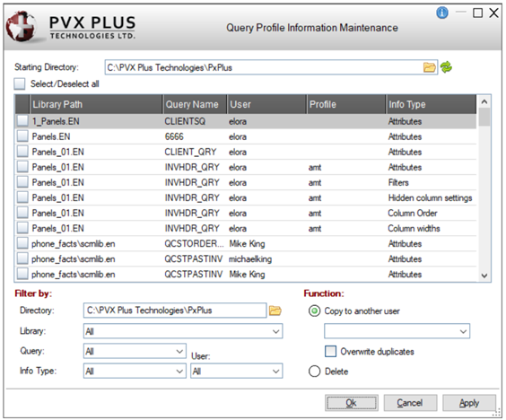506x420 pixels.
Task: Enable Overwrite duplicates checkbox
Action: (330, 351)
